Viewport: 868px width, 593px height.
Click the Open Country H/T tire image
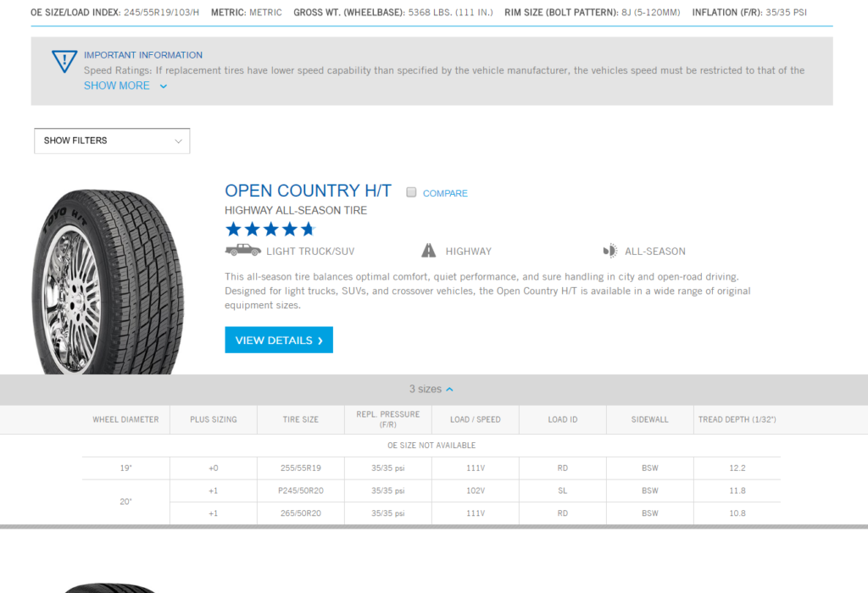(108, 281)
